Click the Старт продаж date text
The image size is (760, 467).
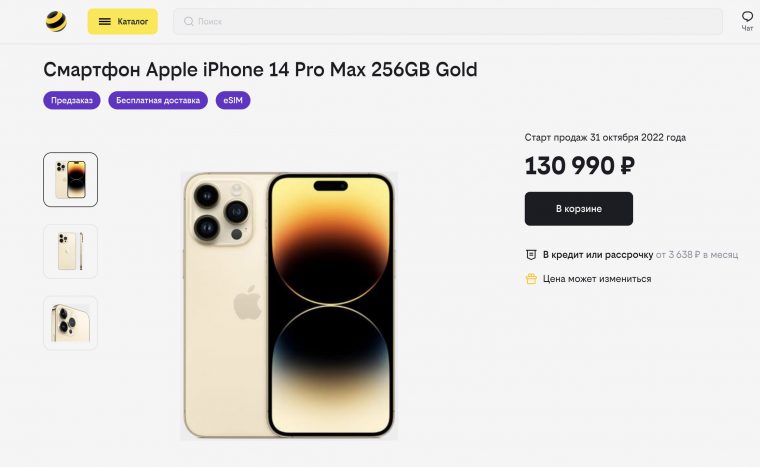tap(605, 138)
